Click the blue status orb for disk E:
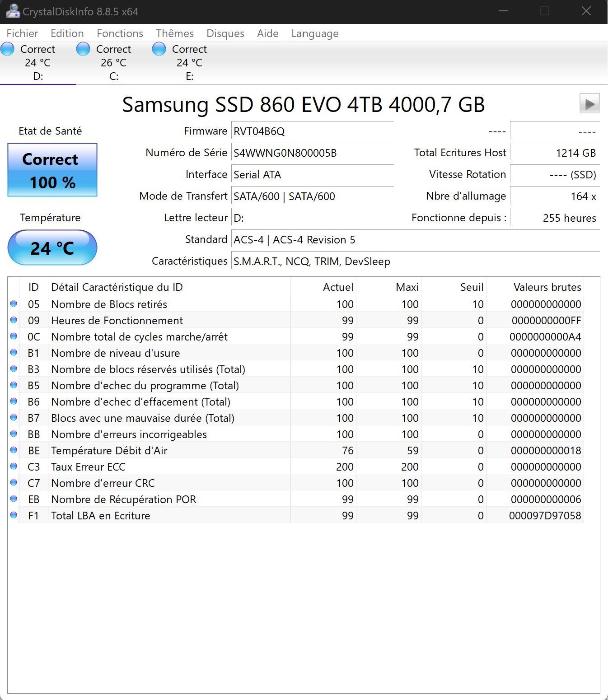The height and width of the screenshot is (700, 608). coord(159,49)
